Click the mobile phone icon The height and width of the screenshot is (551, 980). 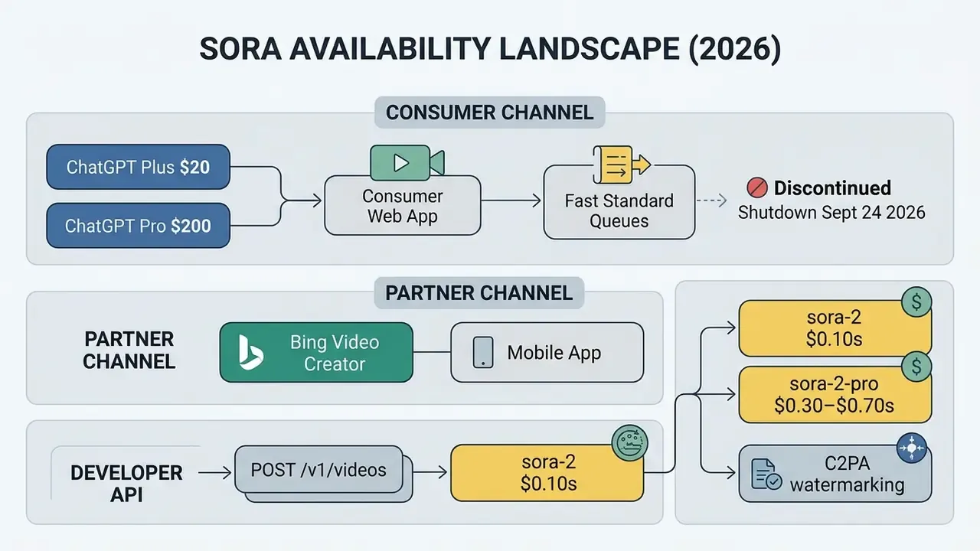[482, 352]
